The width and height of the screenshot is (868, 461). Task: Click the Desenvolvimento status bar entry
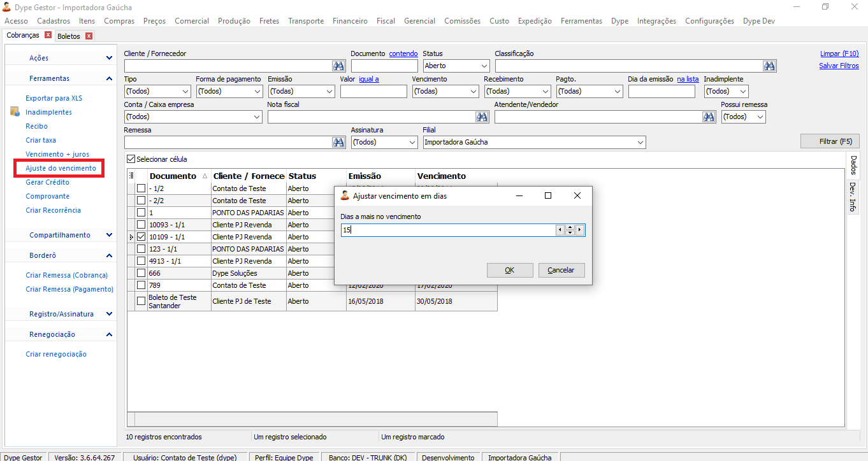[448, 457]
